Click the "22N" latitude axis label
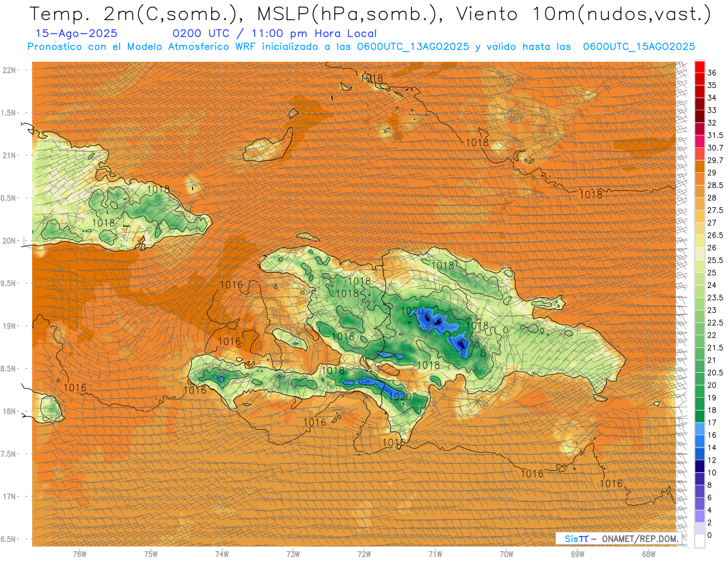 coord(9,70)
